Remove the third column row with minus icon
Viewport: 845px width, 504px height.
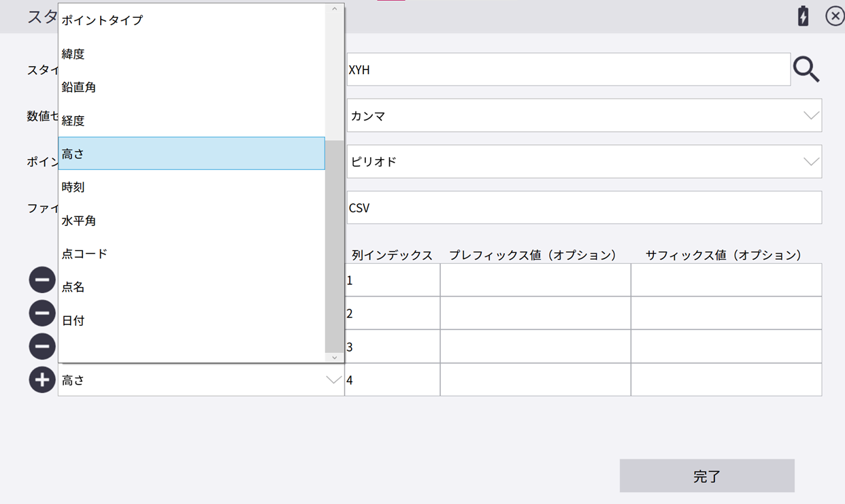click(x=42, y=346)
